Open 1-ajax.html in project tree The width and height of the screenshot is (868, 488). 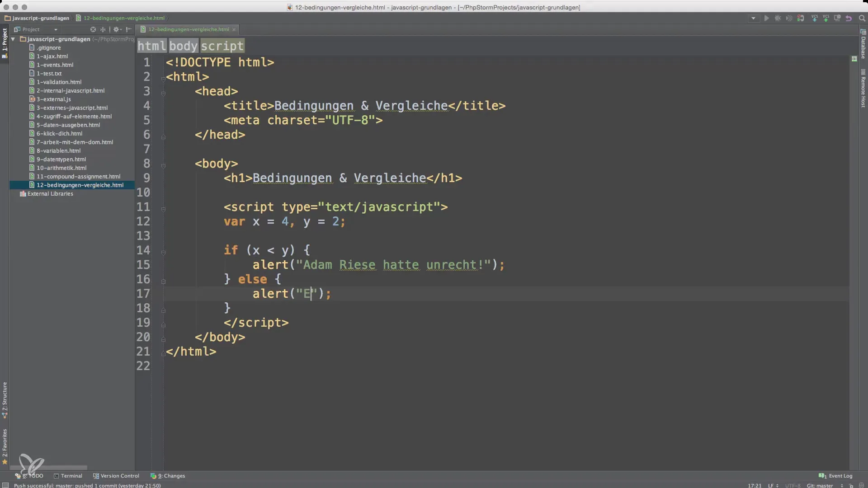(48, 56)
